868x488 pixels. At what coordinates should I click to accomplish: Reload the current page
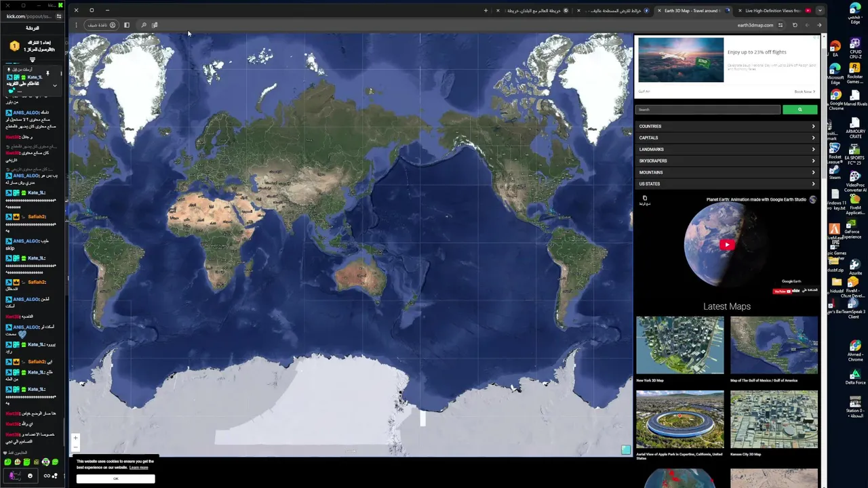pyautogui.click(x=795, y=25)
